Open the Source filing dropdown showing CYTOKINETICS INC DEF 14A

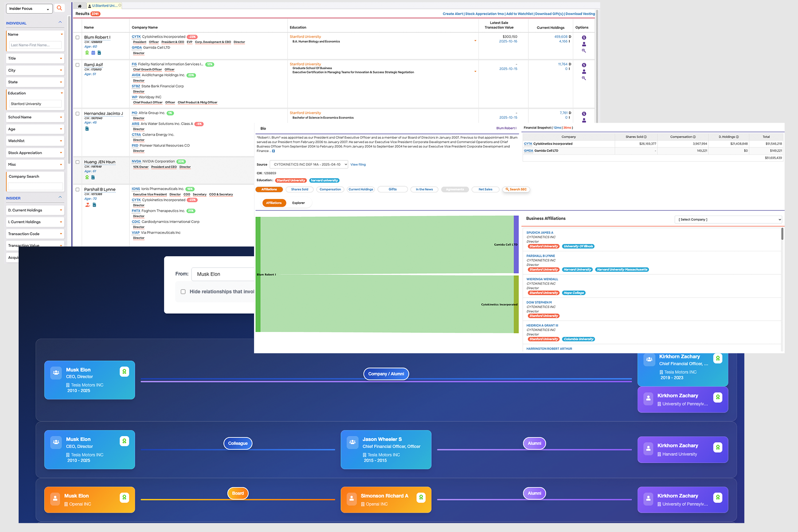pos(309,164)
